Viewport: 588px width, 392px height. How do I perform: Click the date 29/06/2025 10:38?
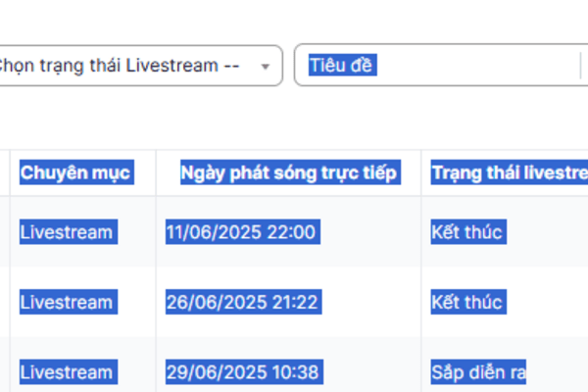(x=241, y=372)
